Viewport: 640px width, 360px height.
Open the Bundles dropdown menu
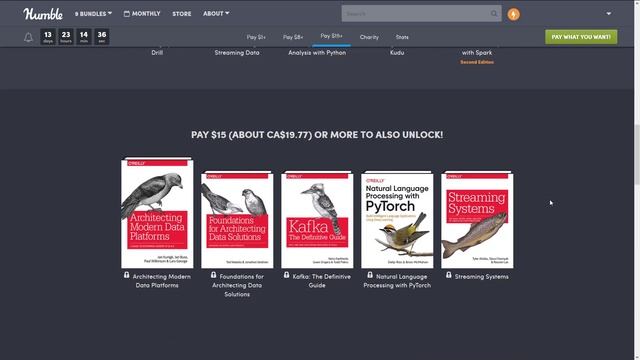(93, 13)
